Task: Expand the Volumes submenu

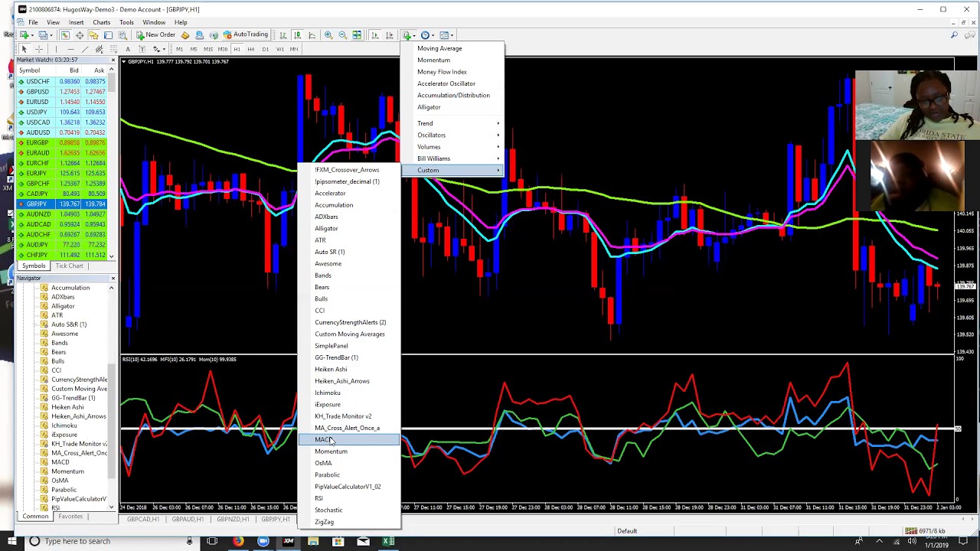Action: click(452, 147)
